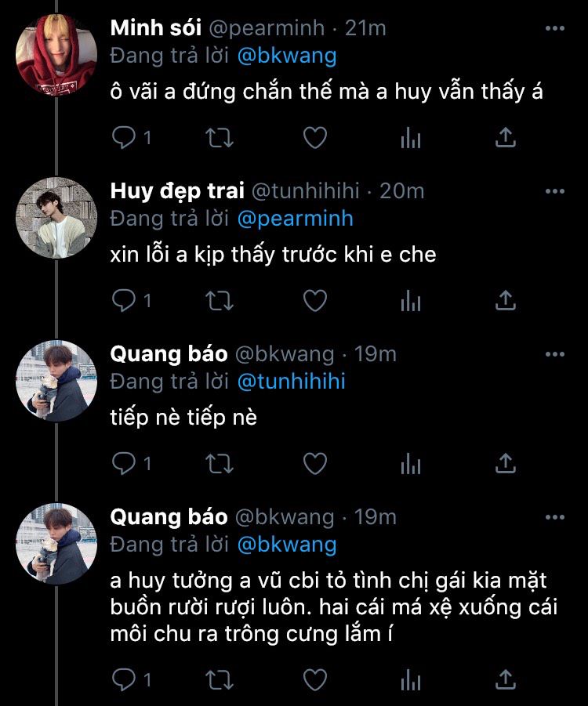Retweet Minh sói's reply

tap(220, 138)
